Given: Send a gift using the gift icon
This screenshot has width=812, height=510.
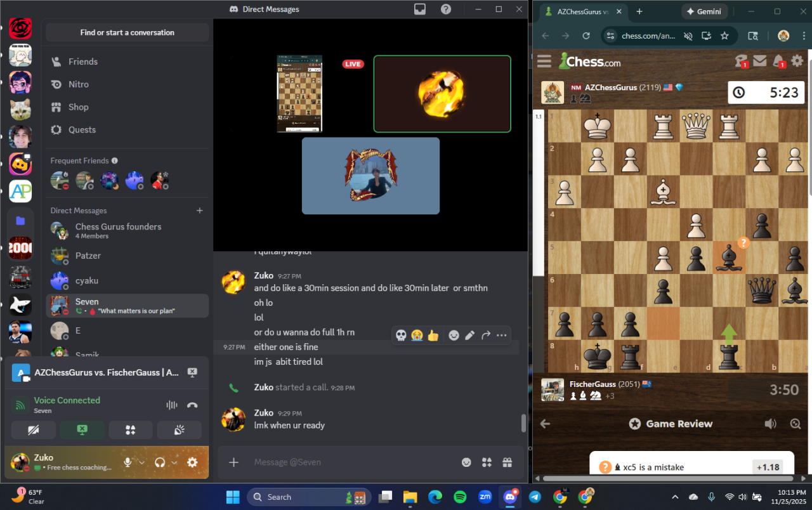Looking at the screenshot, I should (x=507, y=462).
